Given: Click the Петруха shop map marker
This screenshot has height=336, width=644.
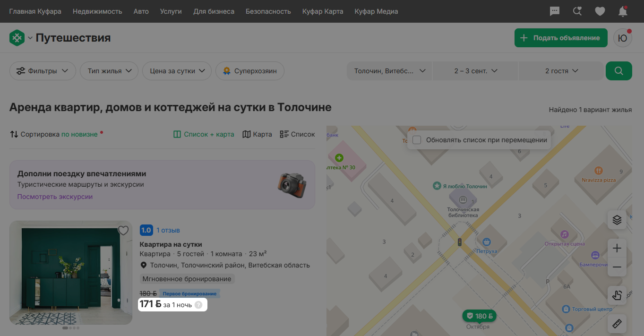Looking at the screenshot, I should click(x=486, y=242).
